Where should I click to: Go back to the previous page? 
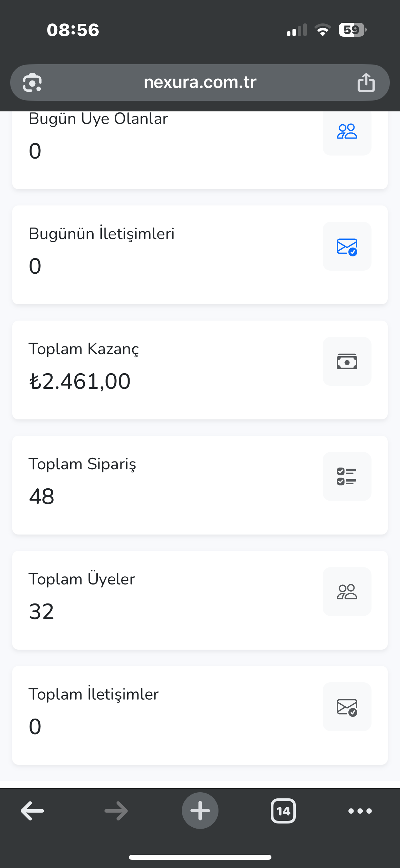32,811
